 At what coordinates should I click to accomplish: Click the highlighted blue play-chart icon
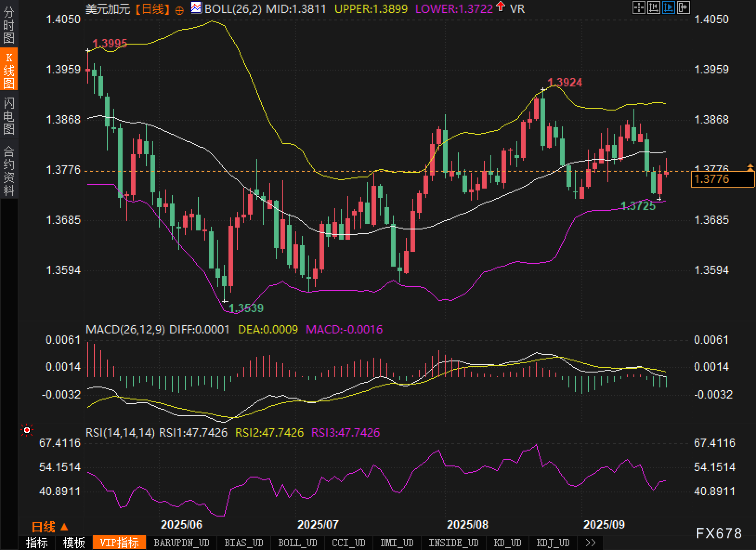[669, 7]
